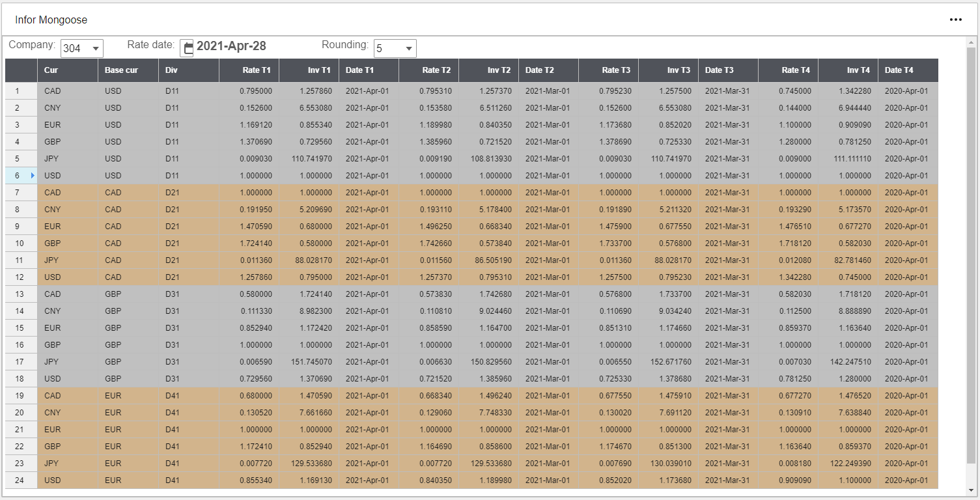The width and height of the screenshot is (980, 500).
Task: Click the row 6 current-row arrow indicator
Action: coord(33,175)
